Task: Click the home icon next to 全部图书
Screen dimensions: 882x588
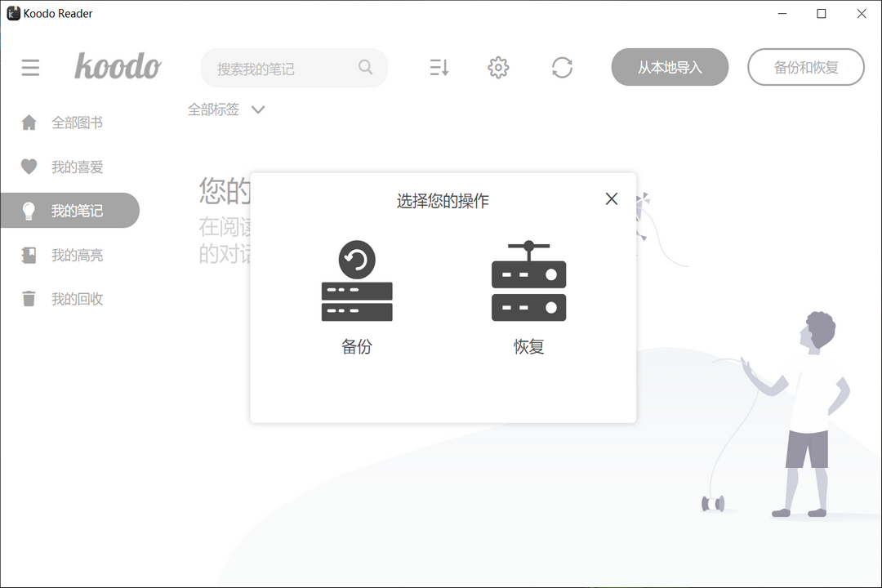Action: (x=29, y=122)
